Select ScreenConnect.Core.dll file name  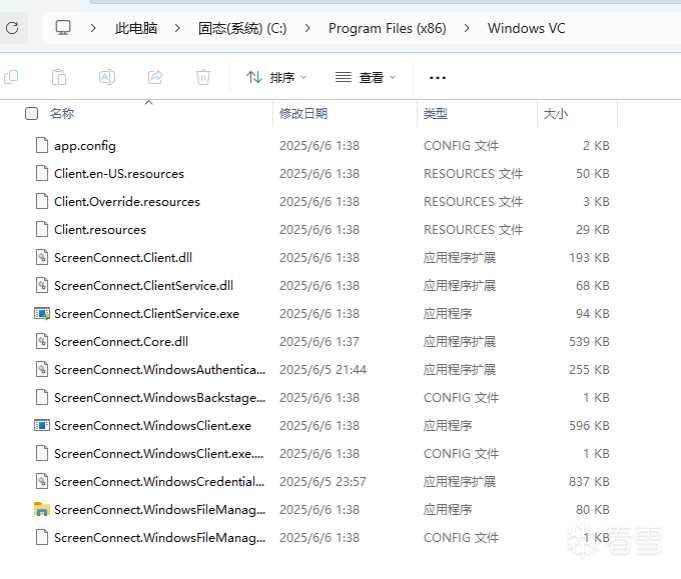(x=121, y=342)
